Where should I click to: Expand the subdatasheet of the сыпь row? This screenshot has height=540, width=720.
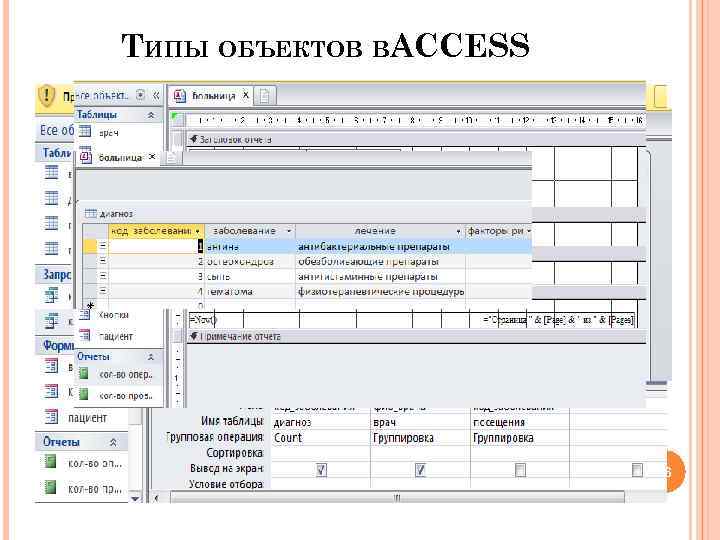pyautogui.click(x=103, y=276)
